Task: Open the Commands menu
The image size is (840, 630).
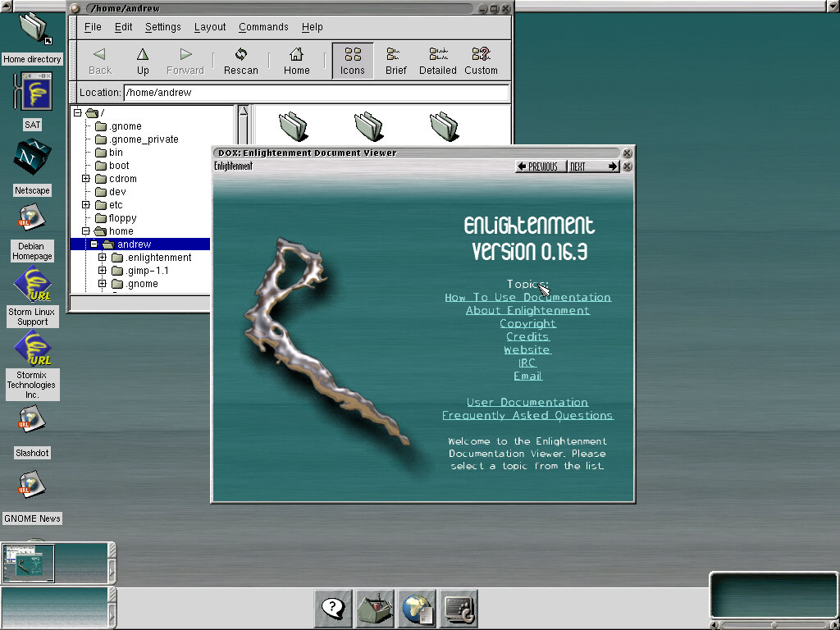Action: [x=263, y=27]
